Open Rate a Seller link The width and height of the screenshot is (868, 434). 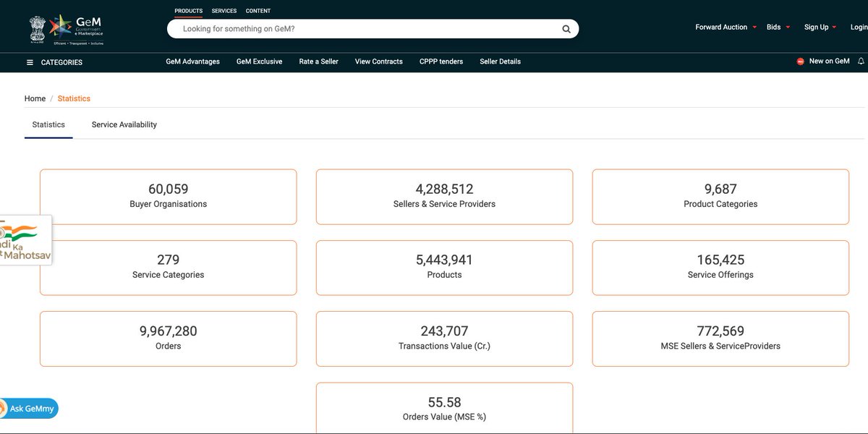pyautogui.click(x=318, y=61)
